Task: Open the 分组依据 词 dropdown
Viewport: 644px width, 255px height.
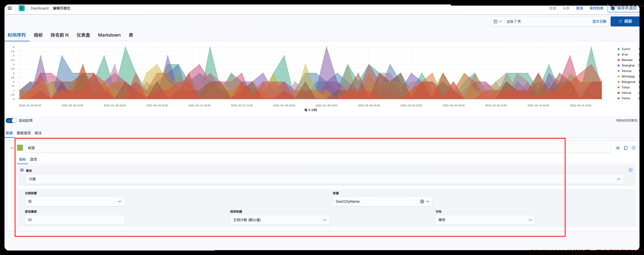Action: [x=75, y=202]
